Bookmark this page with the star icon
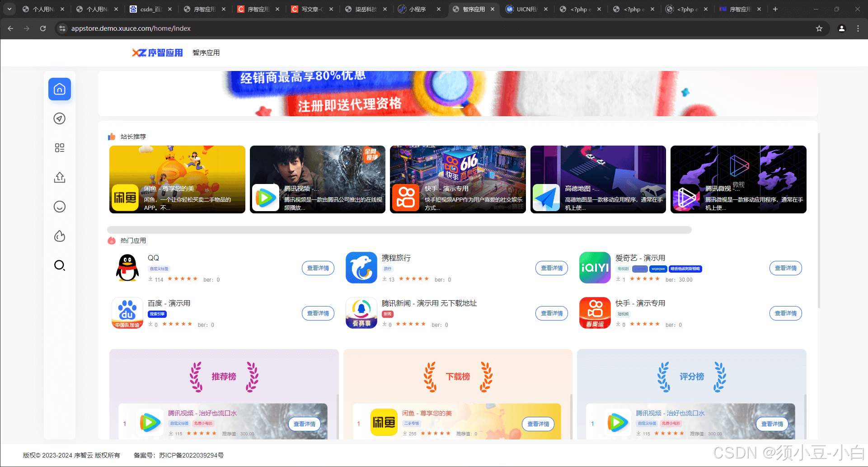 (819, 28)
